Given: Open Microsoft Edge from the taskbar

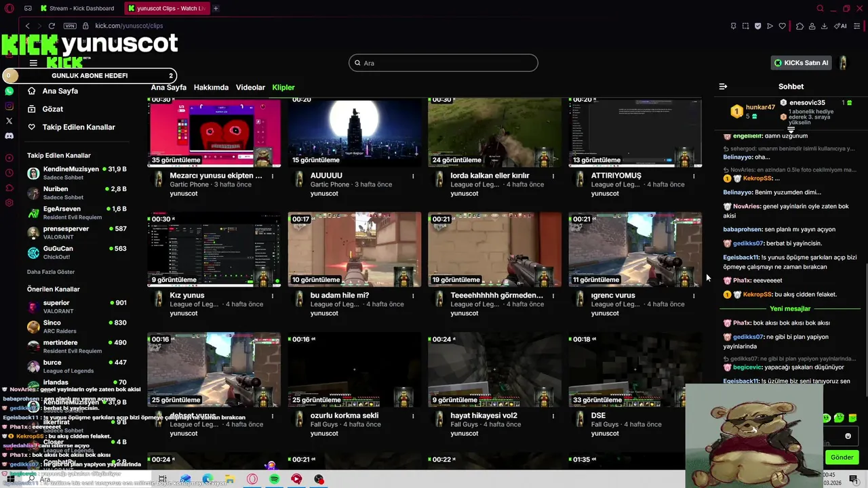Looking at the screenshot, I should (x=208, y=479).
